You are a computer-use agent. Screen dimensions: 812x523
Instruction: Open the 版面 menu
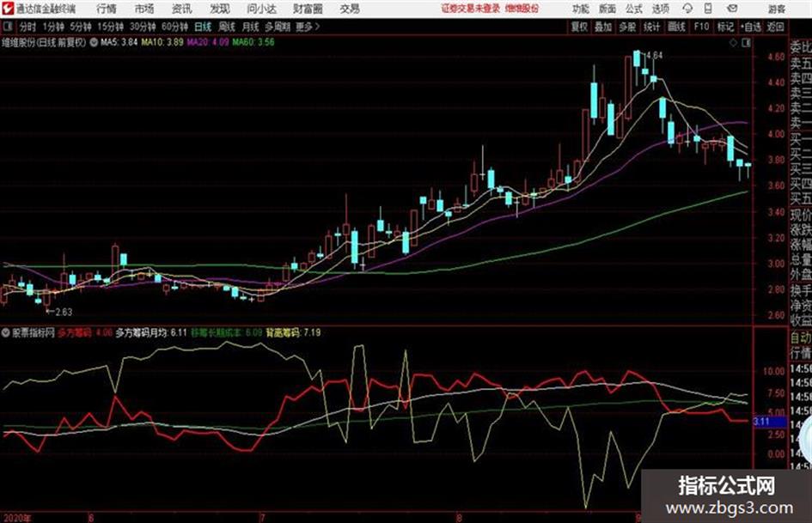click(607, 9)
